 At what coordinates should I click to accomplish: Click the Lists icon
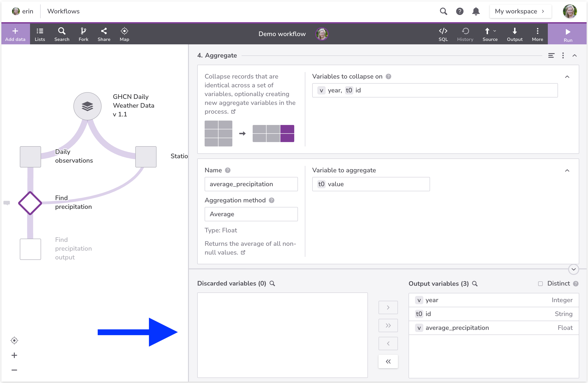(x=40, y=34)
